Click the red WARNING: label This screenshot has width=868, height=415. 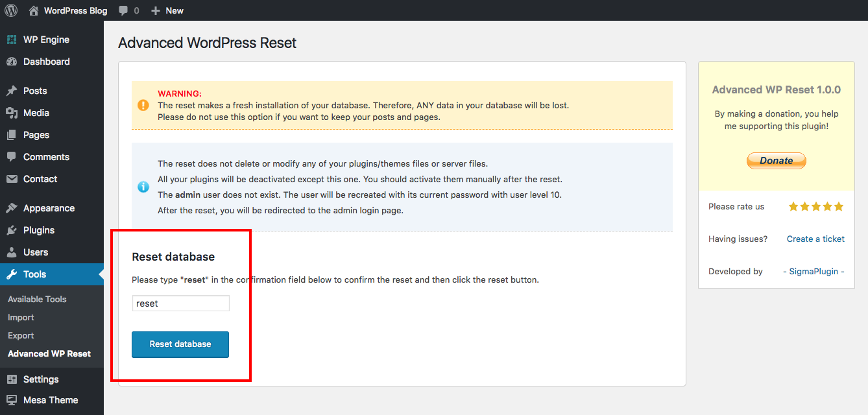coord(180,94)
